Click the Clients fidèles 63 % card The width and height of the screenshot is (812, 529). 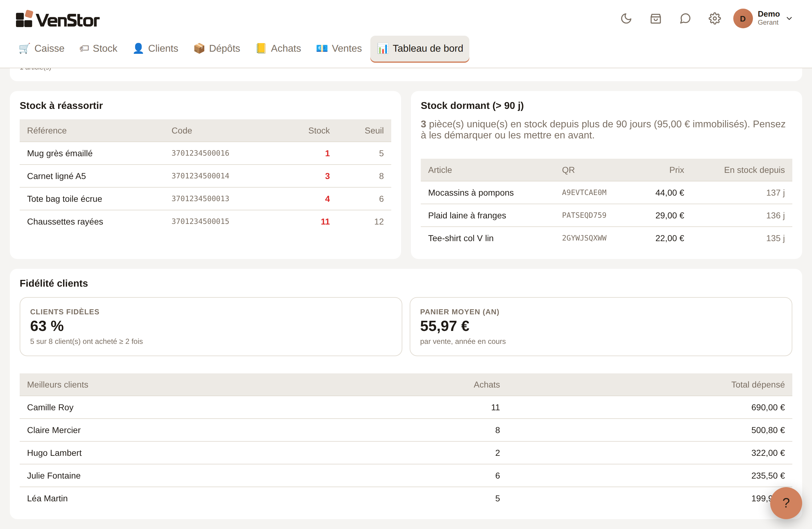[x=211, y=326]
